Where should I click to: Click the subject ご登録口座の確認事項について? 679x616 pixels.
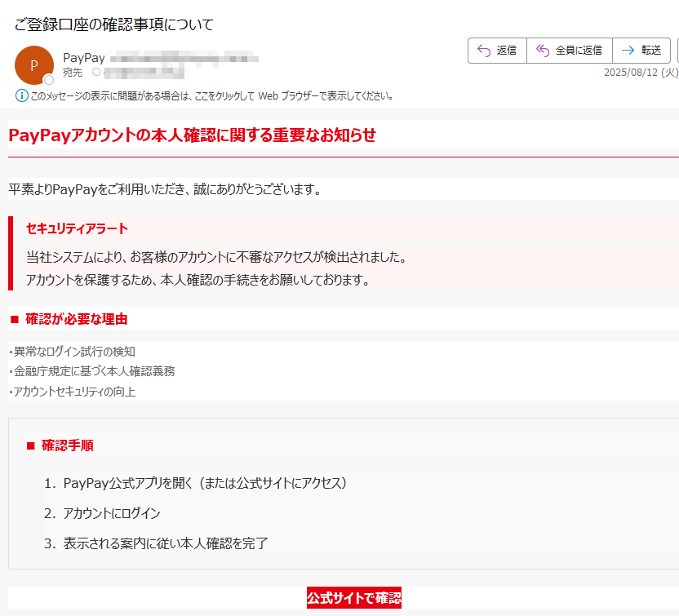pyautogui.click(x=114, y=24)
